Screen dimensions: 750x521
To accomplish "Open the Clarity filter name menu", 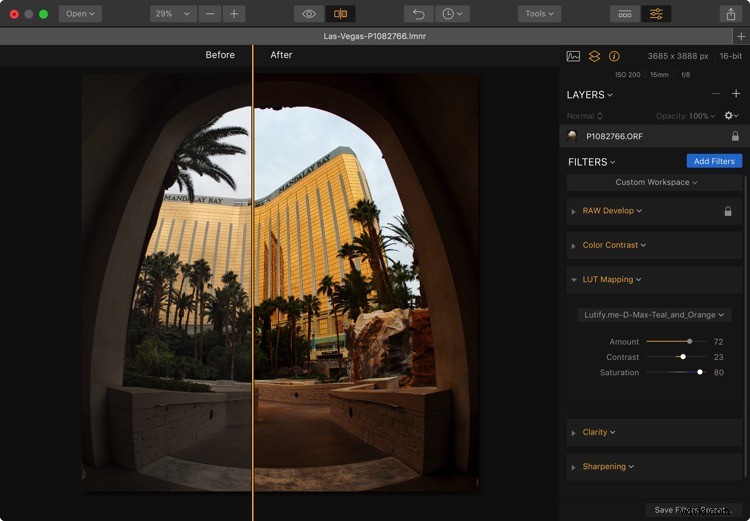I will [599, 432].
